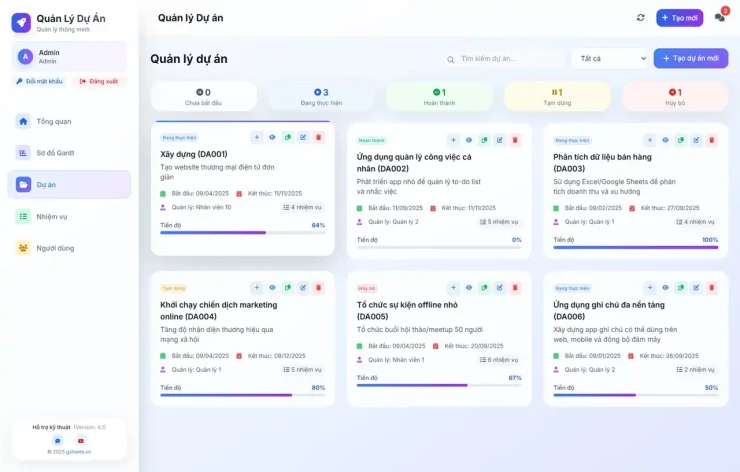Viewport: 740px width, 472px height.
Task: Open Nhiệm vụ from the sidebar menu
Action: (51, 216)
